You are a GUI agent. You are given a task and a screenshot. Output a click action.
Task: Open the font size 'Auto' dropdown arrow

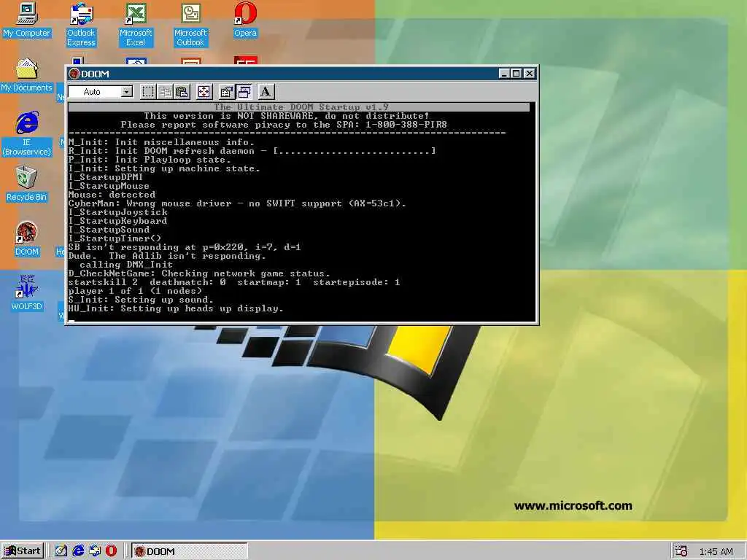(x=127, y=91)
